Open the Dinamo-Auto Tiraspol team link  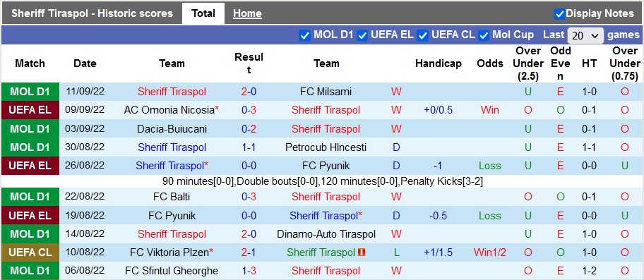coord(326,234)
